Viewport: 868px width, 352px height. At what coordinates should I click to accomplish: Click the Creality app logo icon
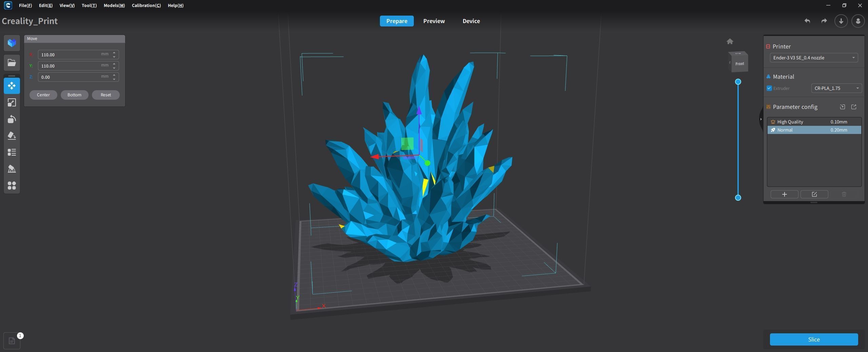(8, 5)
